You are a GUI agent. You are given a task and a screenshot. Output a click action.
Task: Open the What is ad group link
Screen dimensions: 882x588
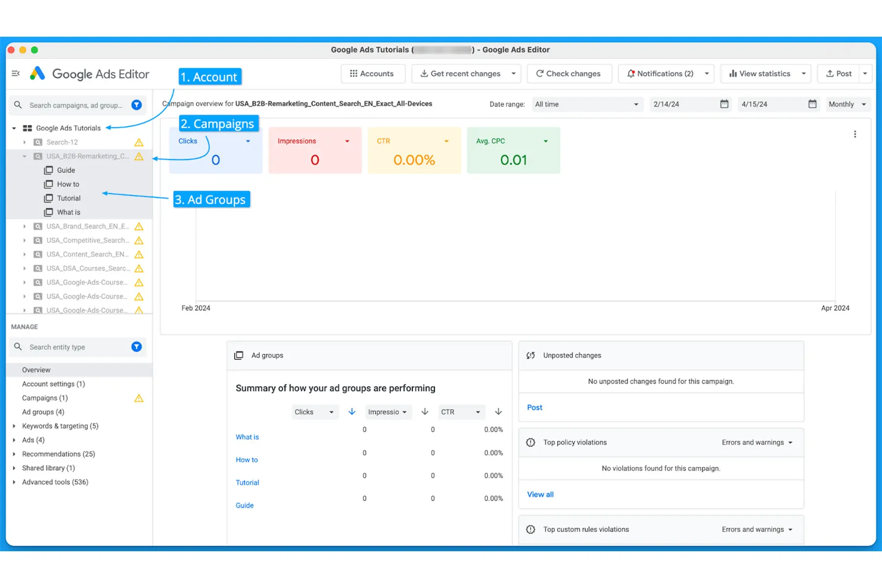247,437
